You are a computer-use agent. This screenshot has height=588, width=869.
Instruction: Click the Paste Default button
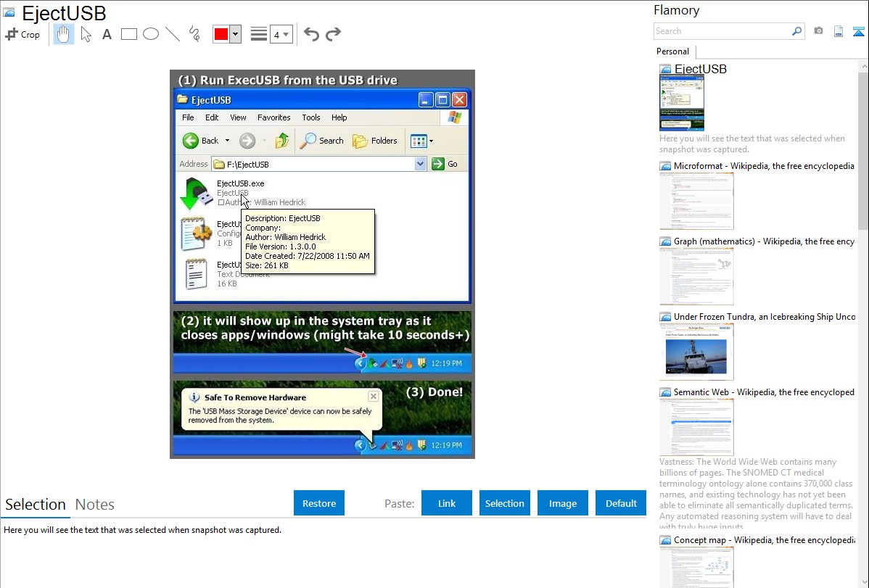coord(621,503)
